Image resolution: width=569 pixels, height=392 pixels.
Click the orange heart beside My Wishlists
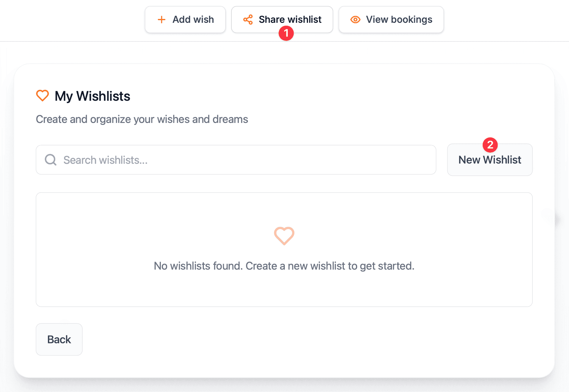click(42, 96)
